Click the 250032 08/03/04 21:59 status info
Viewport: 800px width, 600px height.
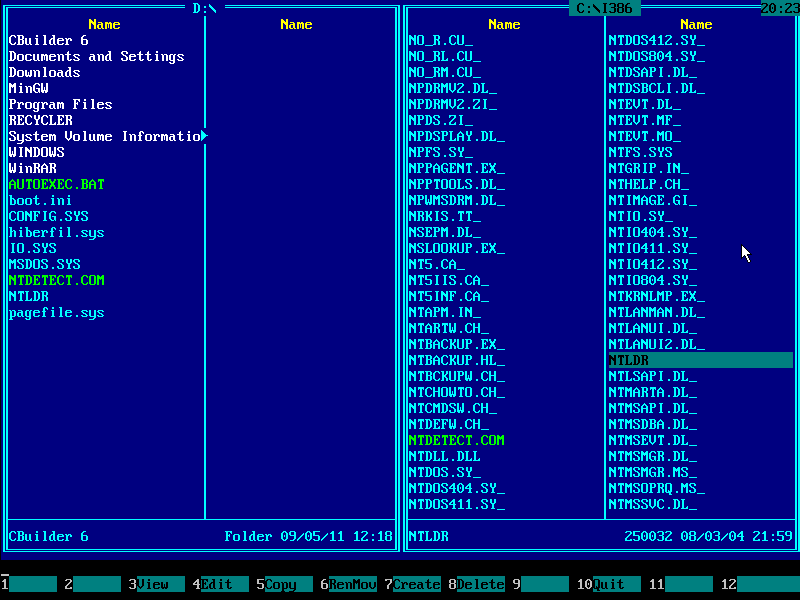709,536
